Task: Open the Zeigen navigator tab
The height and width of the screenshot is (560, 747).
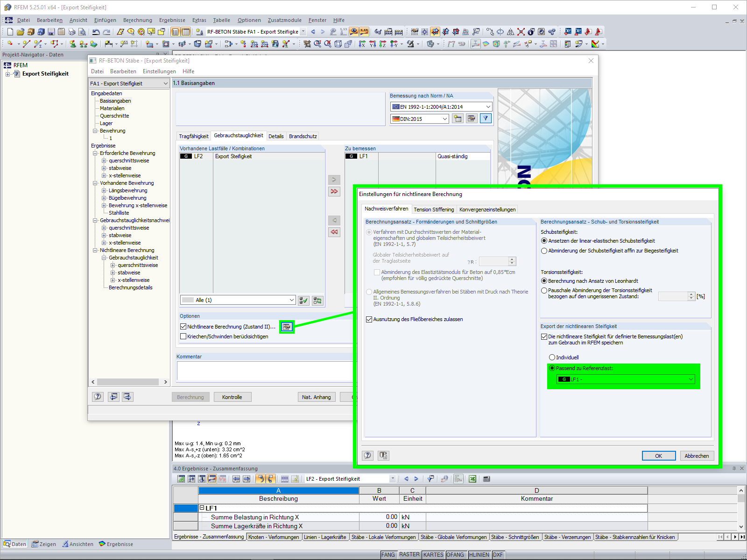Action: point(43,544)
